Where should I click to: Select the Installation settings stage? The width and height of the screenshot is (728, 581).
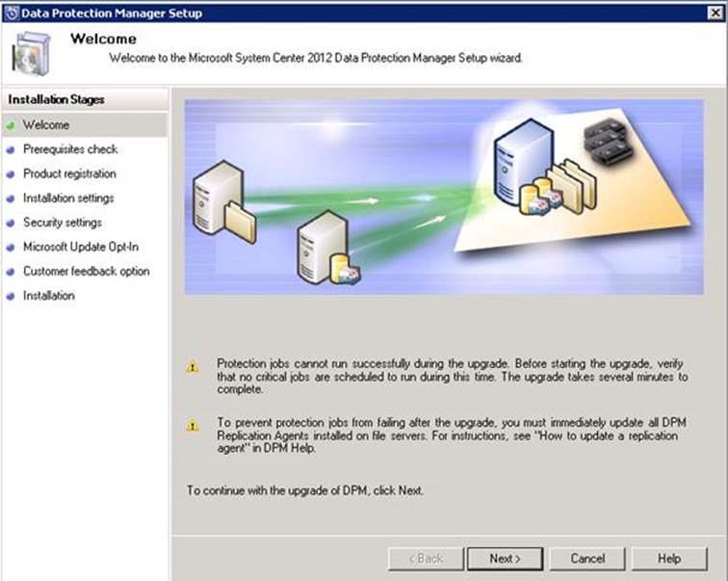click(68, 198)
